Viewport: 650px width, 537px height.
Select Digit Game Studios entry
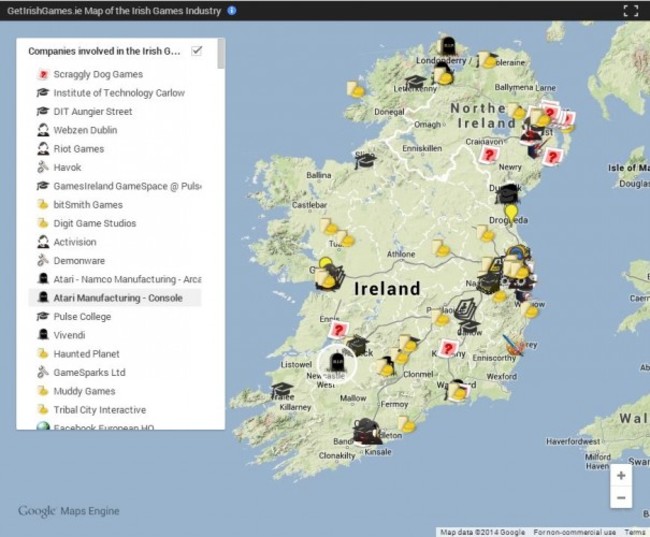coord(95,224)
